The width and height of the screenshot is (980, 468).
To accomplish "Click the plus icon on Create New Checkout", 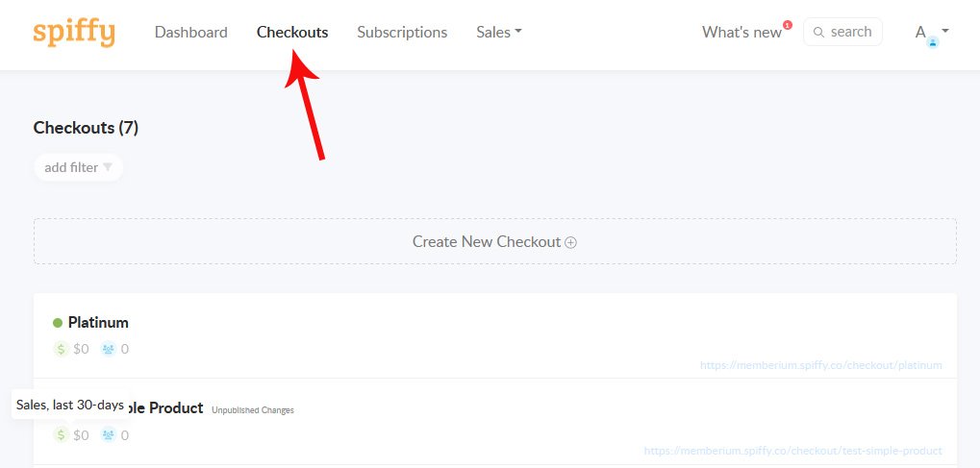I will tap(570, 242).
